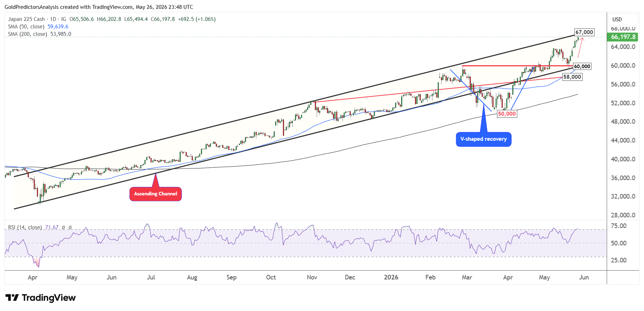The height and width of the screenshot is (311, 644).
Task: Click the SMA (200, close) indicator legend
Action: (39, 34)
